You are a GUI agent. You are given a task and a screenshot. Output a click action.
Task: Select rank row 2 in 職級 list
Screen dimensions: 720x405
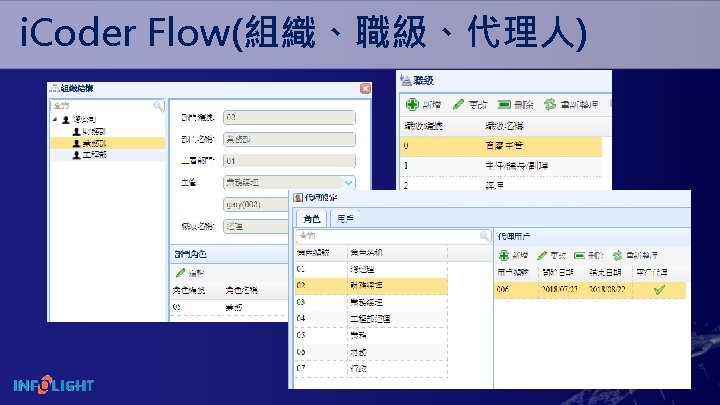[x=501, y=184]
